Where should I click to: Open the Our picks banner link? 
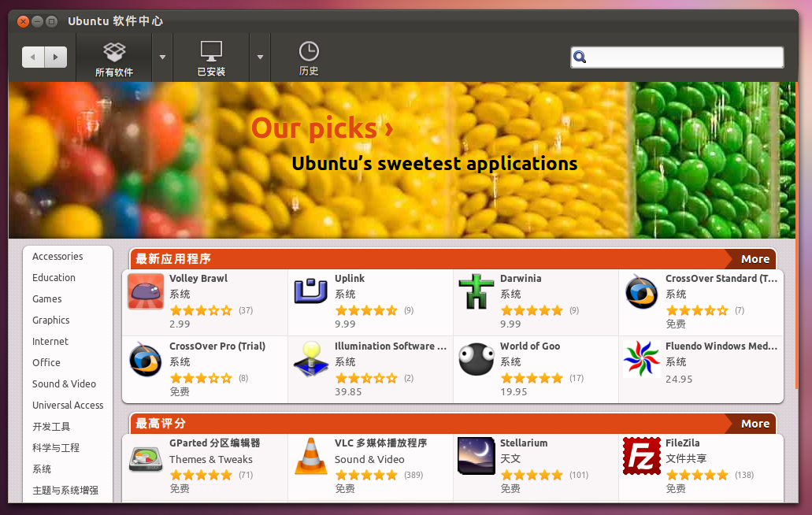pos(322,128)
